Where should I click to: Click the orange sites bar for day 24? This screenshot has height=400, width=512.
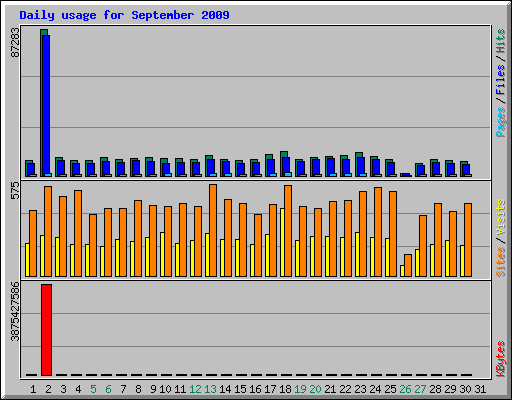pos(378,232)
